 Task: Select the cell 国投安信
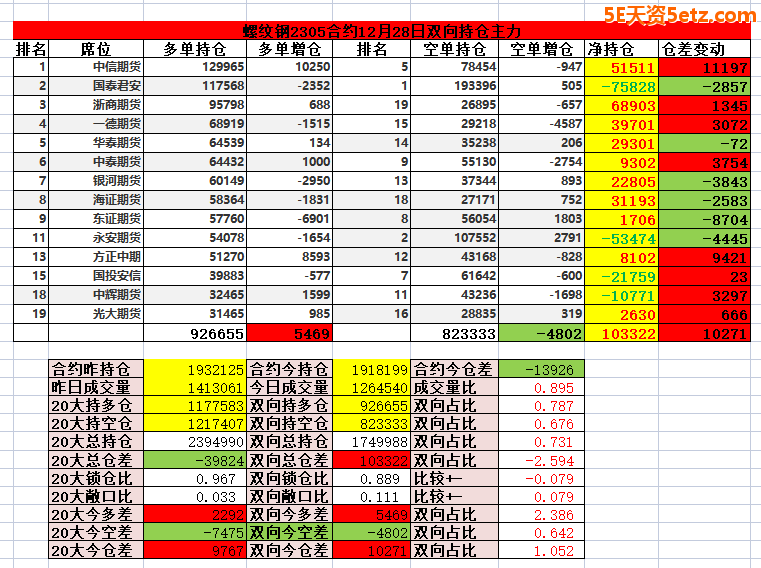coord(96,275)
